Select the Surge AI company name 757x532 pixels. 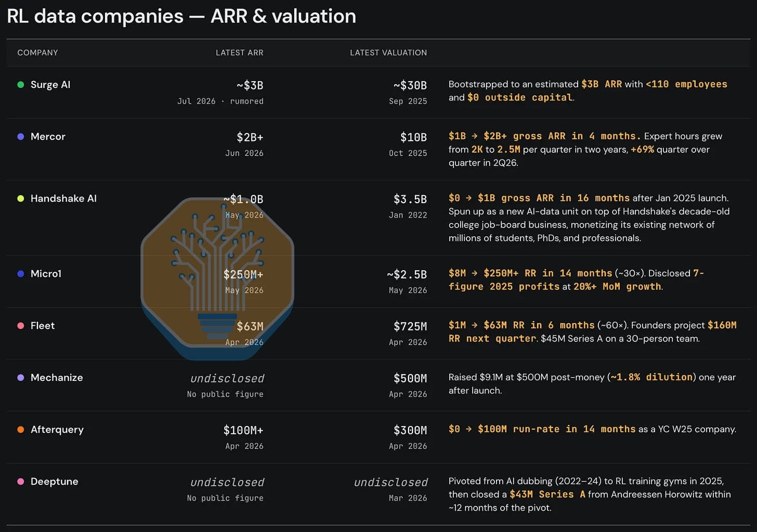pyautogui.click(x=50, y=85)
